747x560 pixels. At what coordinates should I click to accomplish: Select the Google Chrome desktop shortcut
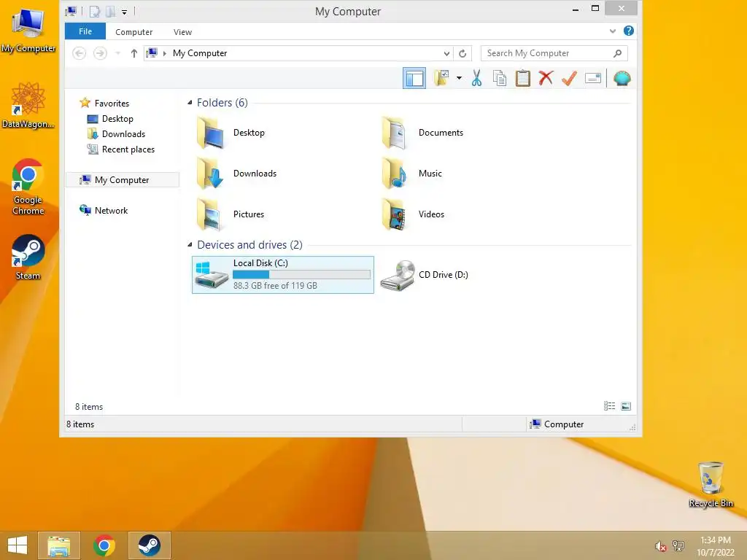click(28, 187)
